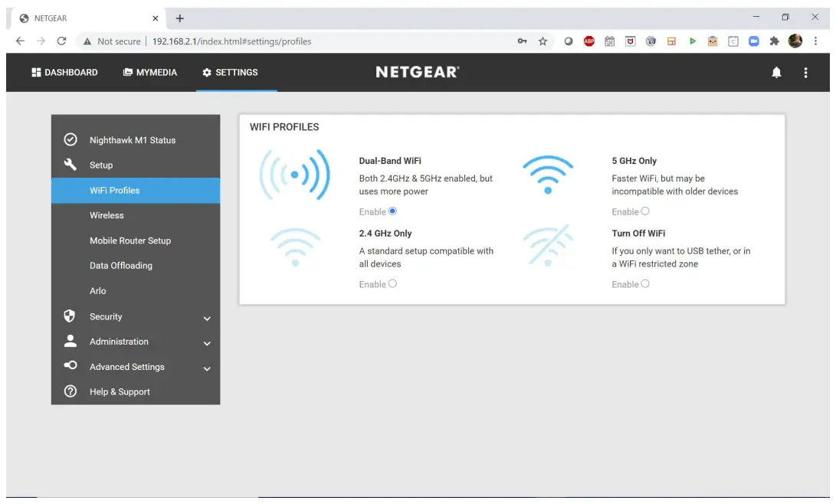Open the Nighthawk M1 Status page

[132, 139]
